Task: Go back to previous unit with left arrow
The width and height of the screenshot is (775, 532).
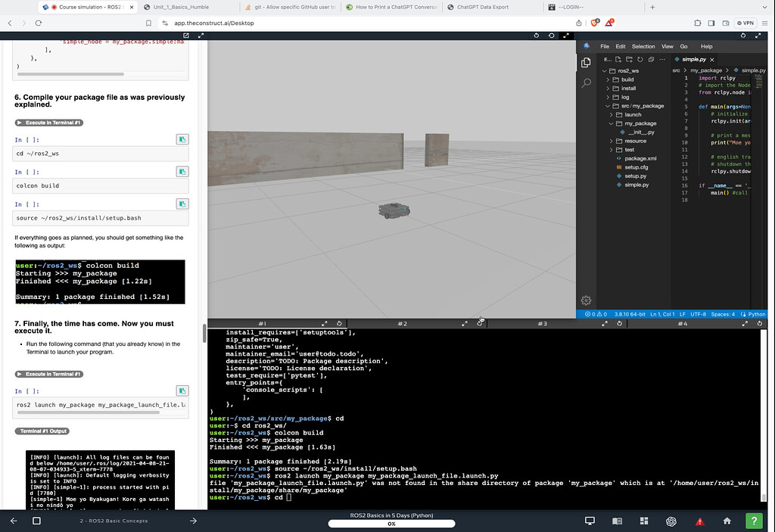Action: click(x=14, y=521)
